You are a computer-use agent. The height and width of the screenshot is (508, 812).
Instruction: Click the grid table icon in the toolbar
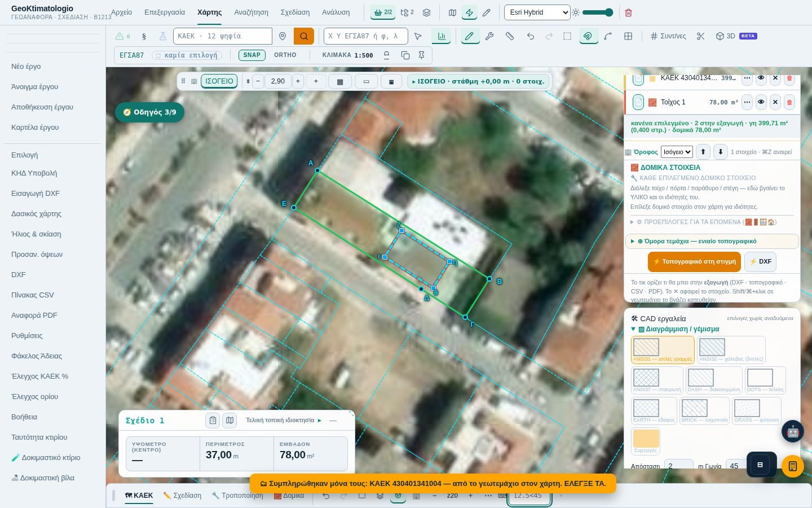tap(628, 36)
